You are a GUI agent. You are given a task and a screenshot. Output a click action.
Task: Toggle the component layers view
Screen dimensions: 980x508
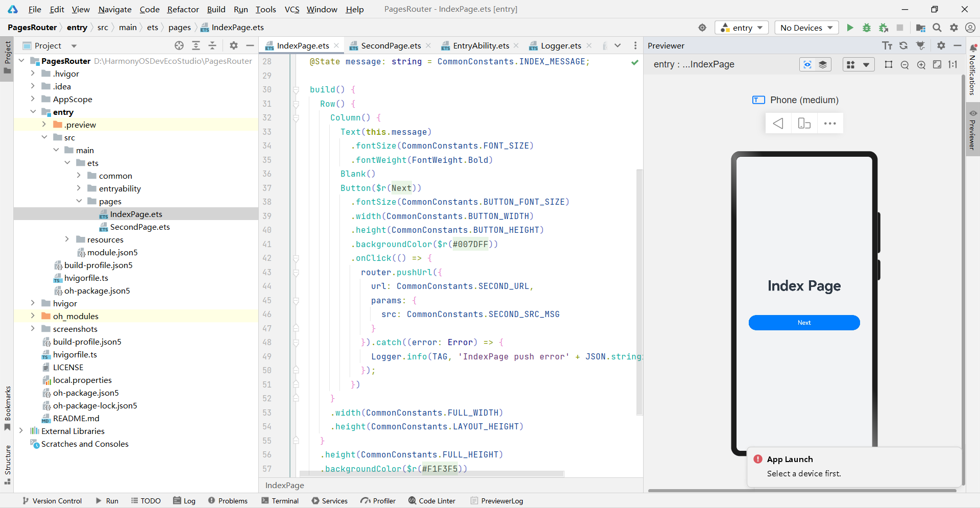pos(823,64)
